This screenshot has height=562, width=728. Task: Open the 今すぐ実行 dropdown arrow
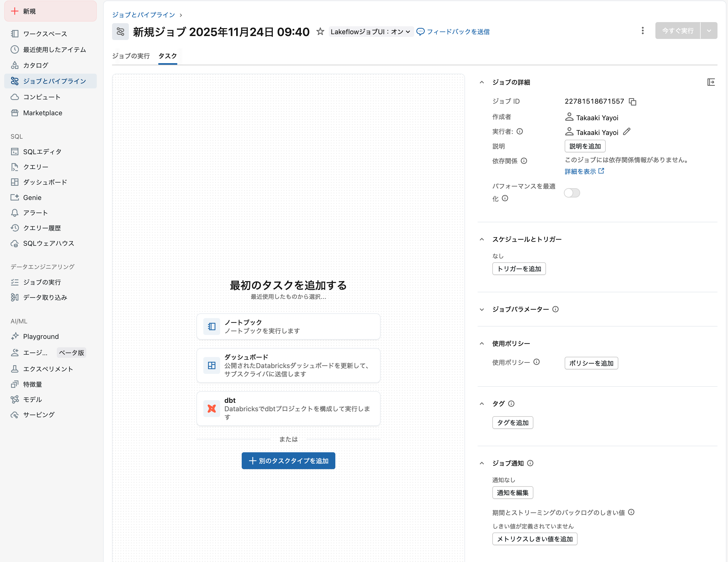click(709, 30)
